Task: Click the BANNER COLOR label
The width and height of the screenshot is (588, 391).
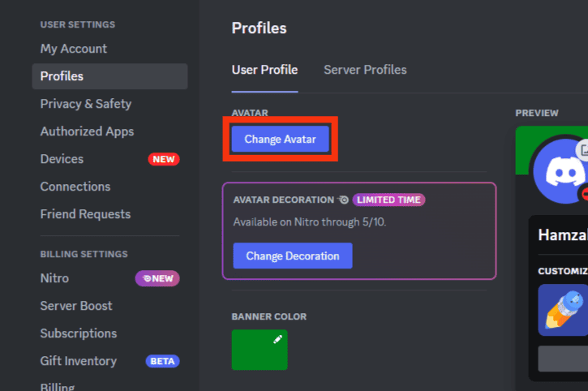Action: pos(269,316)
